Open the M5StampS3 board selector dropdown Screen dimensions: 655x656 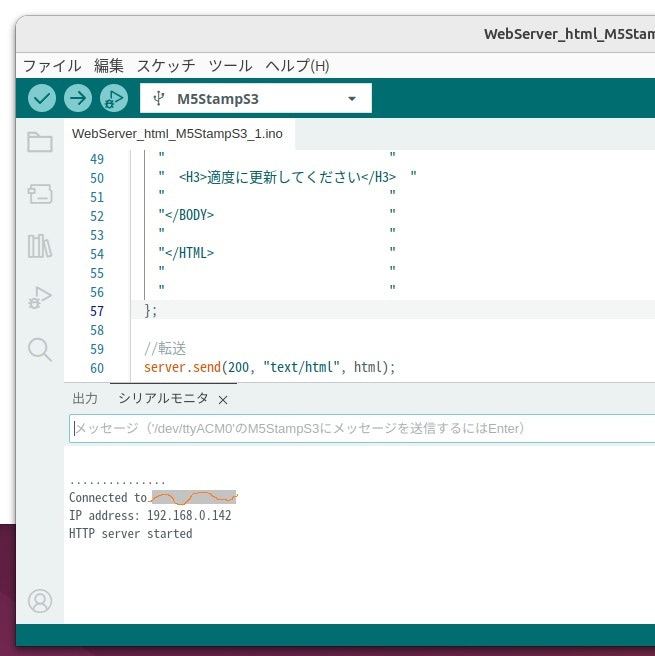pyautogui.click(x=256, y=98)
